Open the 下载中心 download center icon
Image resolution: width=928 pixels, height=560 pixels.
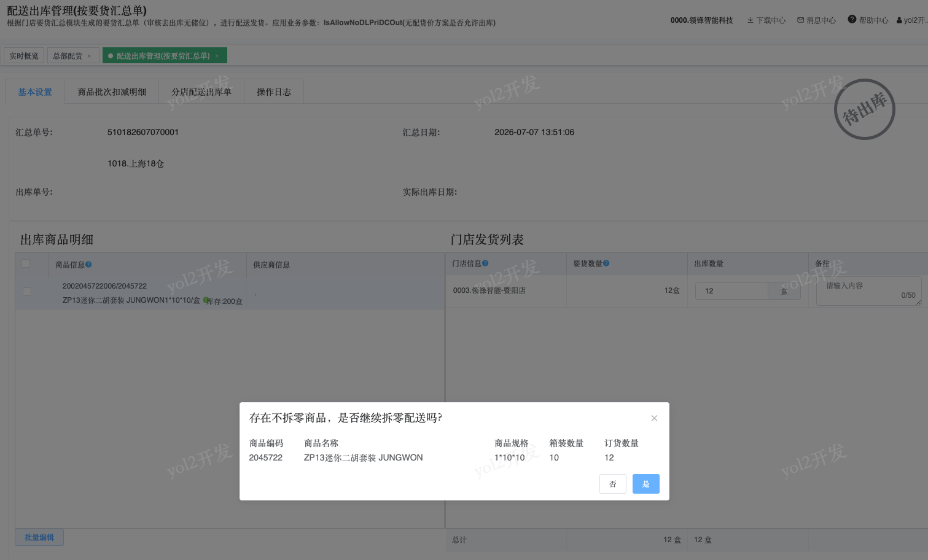[751, 20]
